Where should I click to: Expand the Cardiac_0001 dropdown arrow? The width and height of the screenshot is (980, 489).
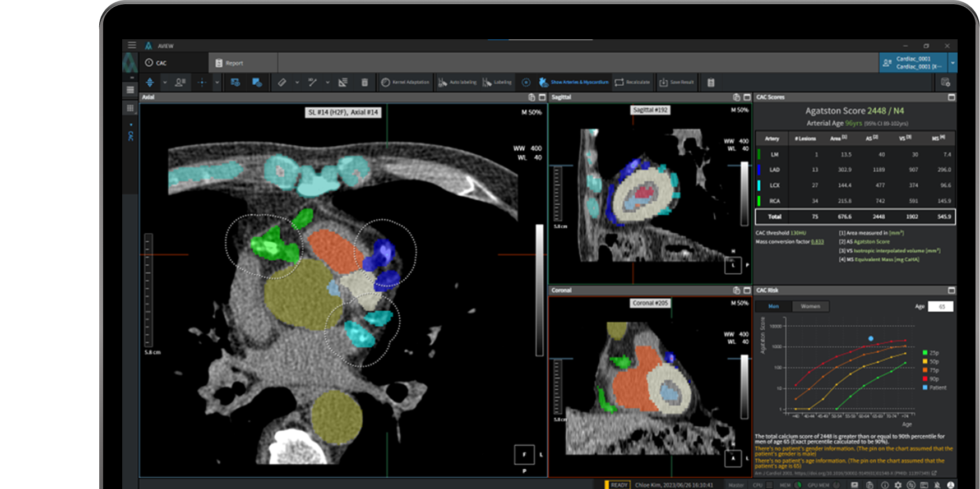[953, 63]
